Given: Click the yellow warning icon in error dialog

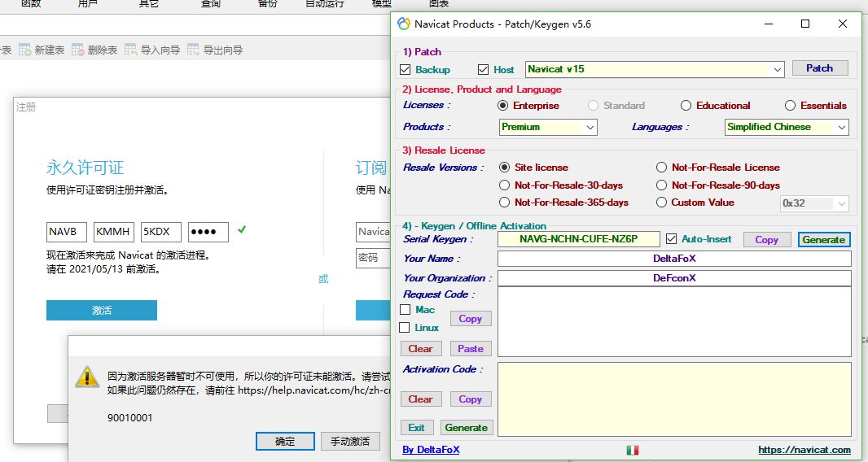Looking at the screenshot, I should pyautogui.click(x=87, y=377).
